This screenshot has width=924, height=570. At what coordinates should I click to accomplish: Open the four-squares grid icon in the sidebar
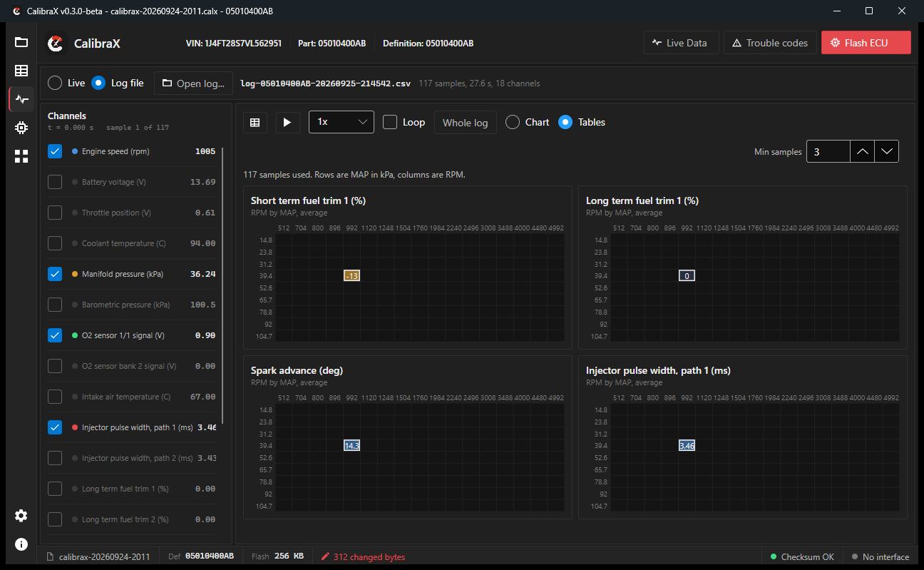pyautogui.click(x=21, y=156)
